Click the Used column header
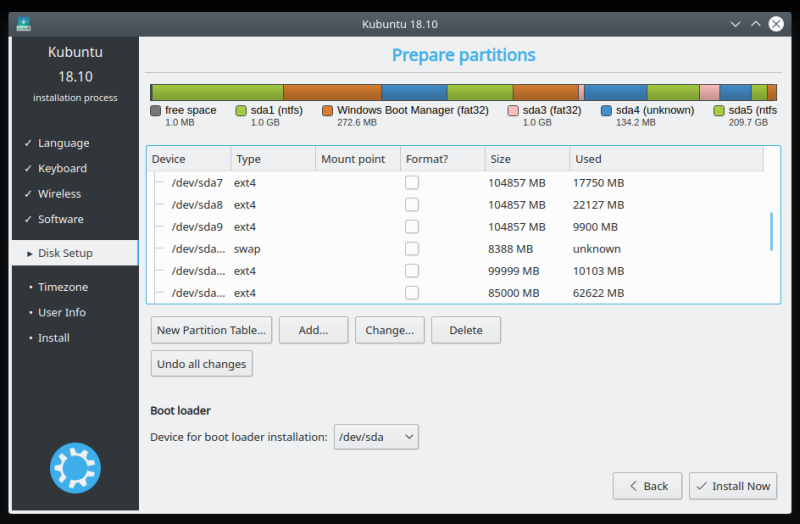 (x=666, y=159)
